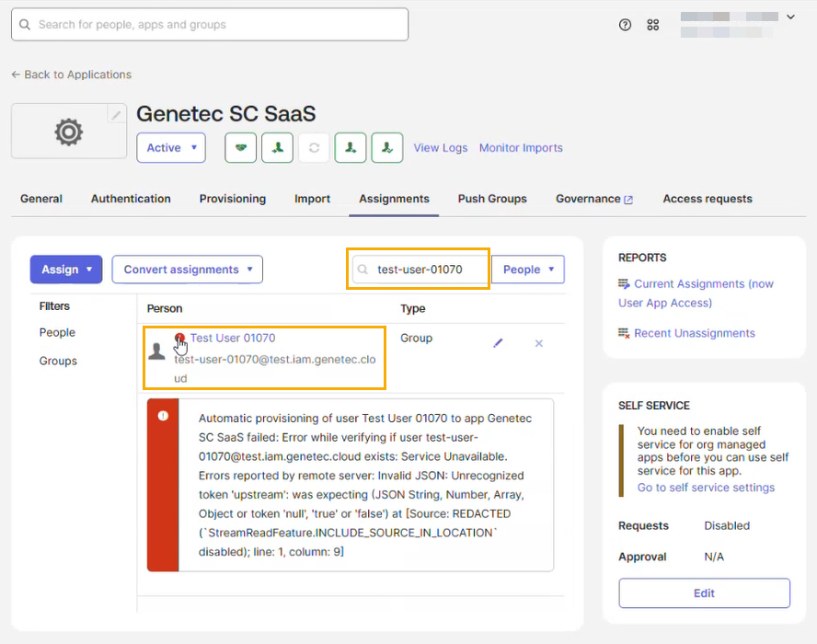Click the Requests Disabled value
The height and width of the screenshot is (644, 817).
[727, 525]
